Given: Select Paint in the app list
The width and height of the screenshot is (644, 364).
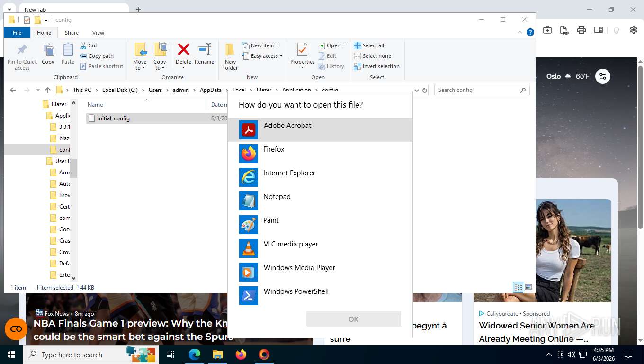Looking at the screenshot, I should click(320, 225).
